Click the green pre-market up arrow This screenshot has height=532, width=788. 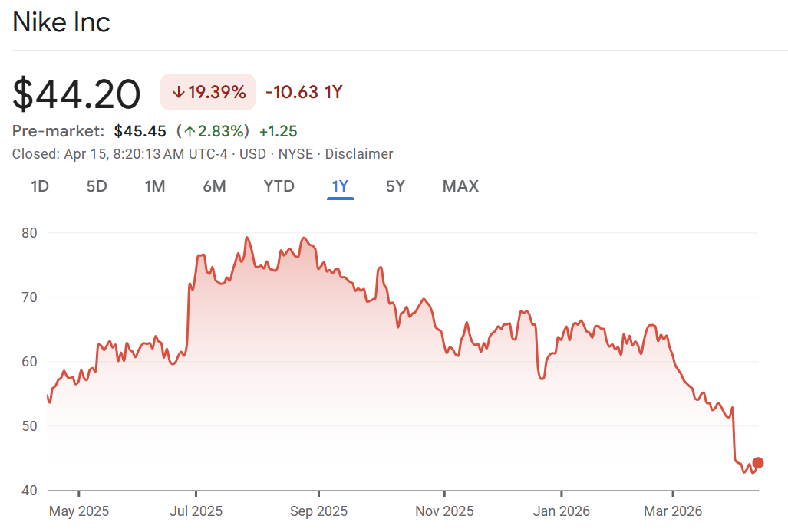click(190, 131)
